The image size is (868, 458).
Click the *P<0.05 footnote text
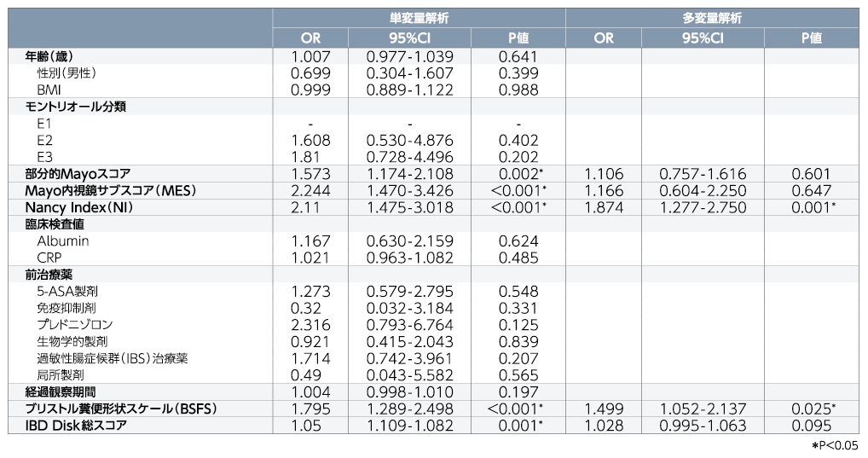click(835, 445)
